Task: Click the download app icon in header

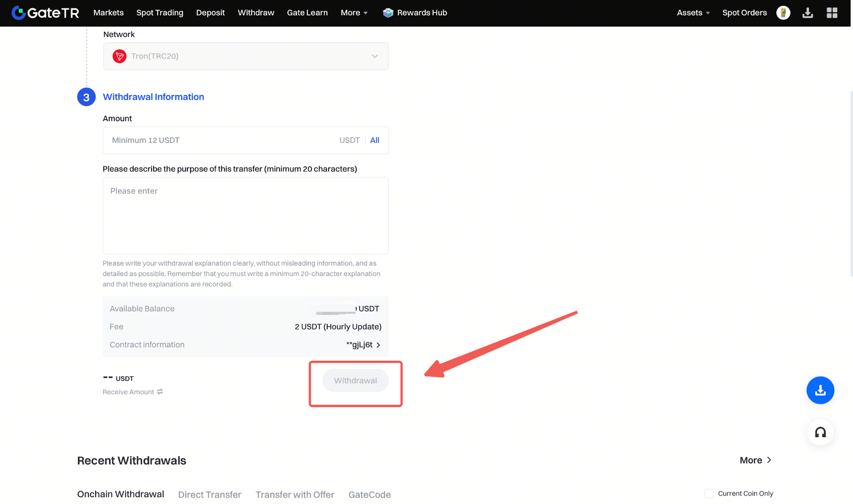Action: (807, 13)
